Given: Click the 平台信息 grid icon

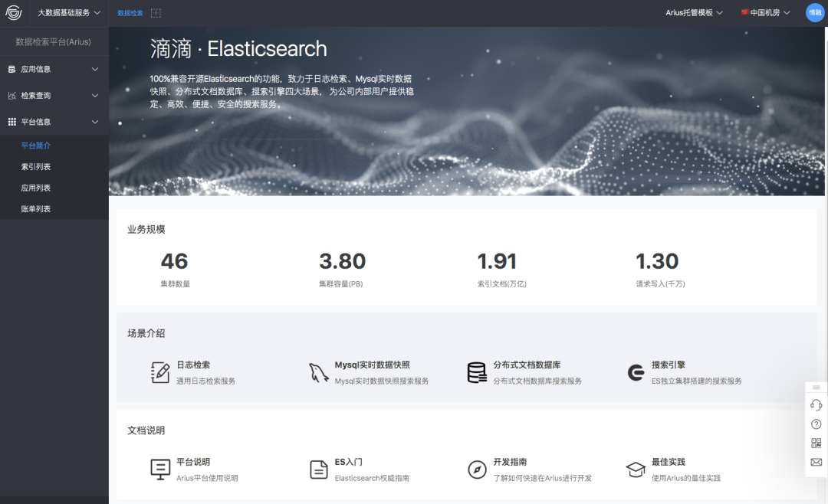Looking at the screenshot, I should 12,122.
